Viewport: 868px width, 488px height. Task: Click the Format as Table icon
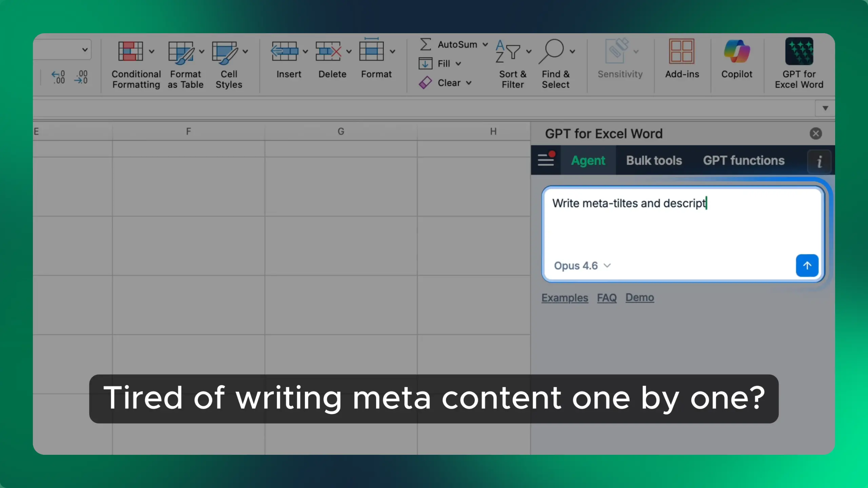tap(181, 52)
